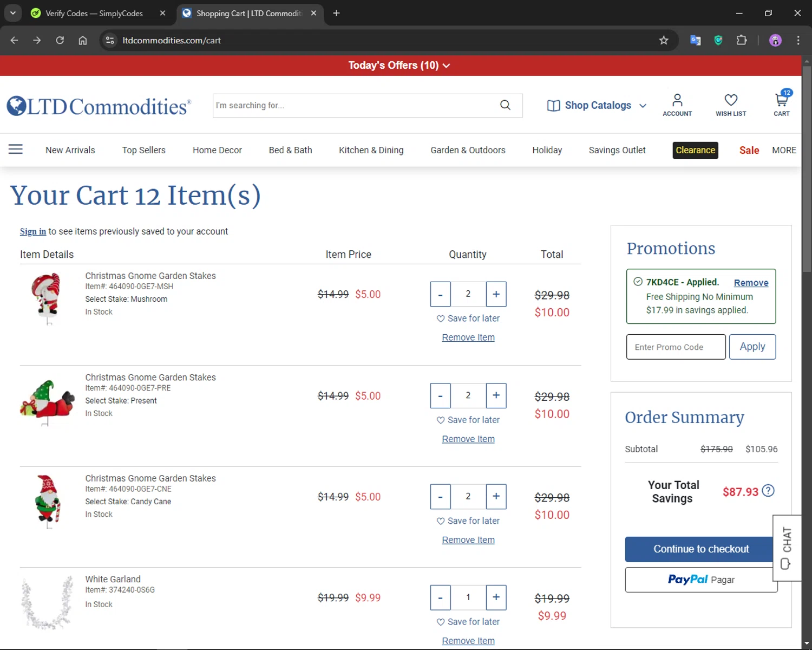Increase quantity of Present gnome stake
The height and width of the screenshot is (650, 812).
tap(496, 395)
